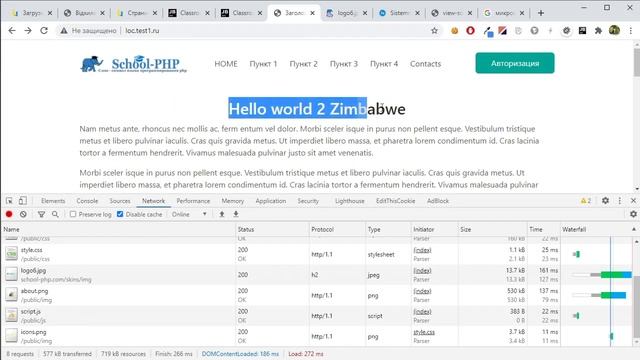Switch to the Console tab
This screenshot has width=640, height=360.
tap(87, 201)
